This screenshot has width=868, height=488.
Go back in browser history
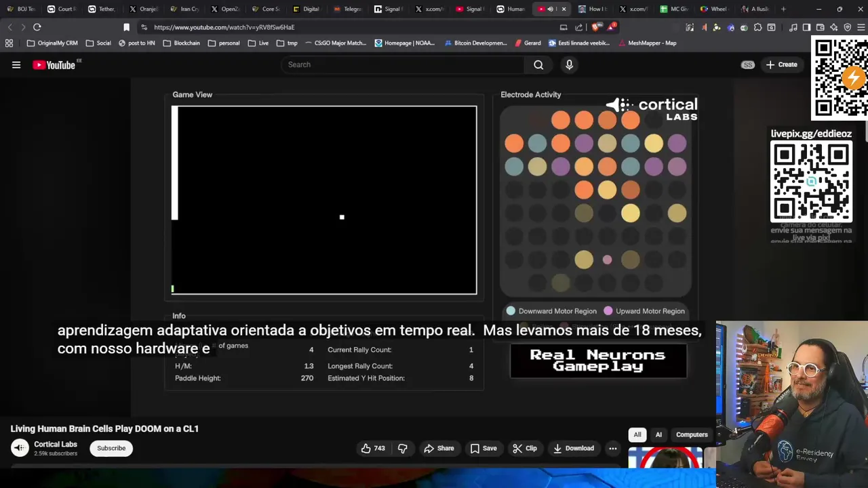tap(9, 27)
